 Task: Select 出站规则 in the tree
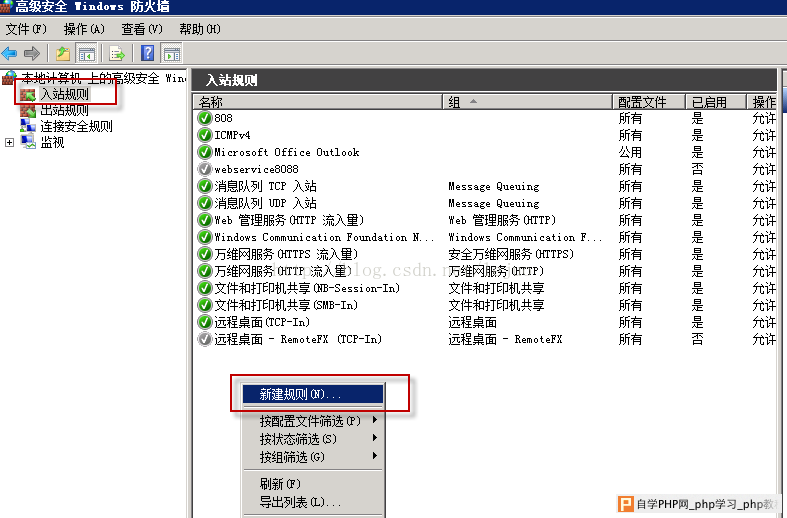(x=64, y=110)
